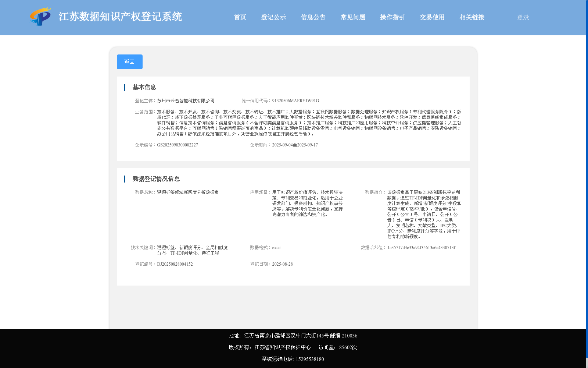Image resolution: width=588 pixels, height=368 pixels.
Task: Click the registration date 2025-08-28
Action: point(282,264)
